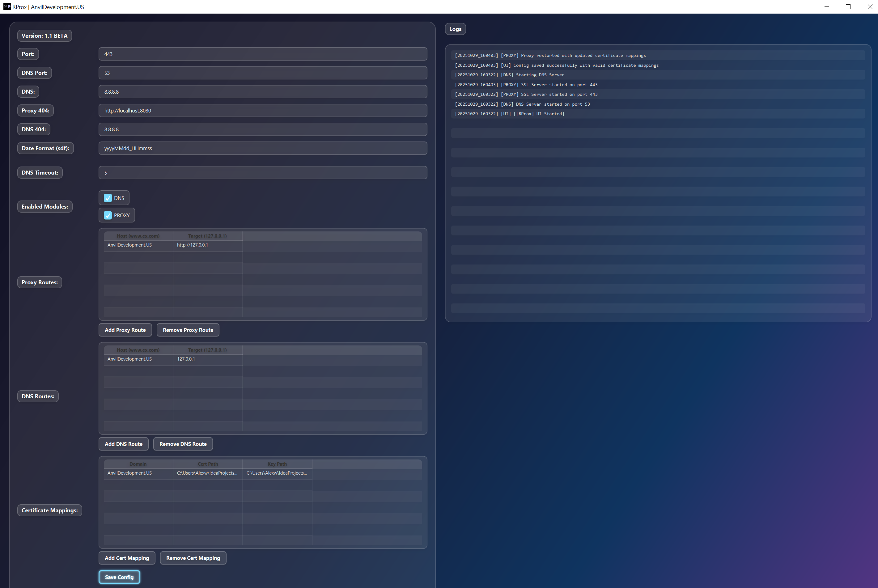The width and height of the screenshot is (878, 588).
Task: Click the Host column header in DNS Routes
Action: [x=138, y=350]
